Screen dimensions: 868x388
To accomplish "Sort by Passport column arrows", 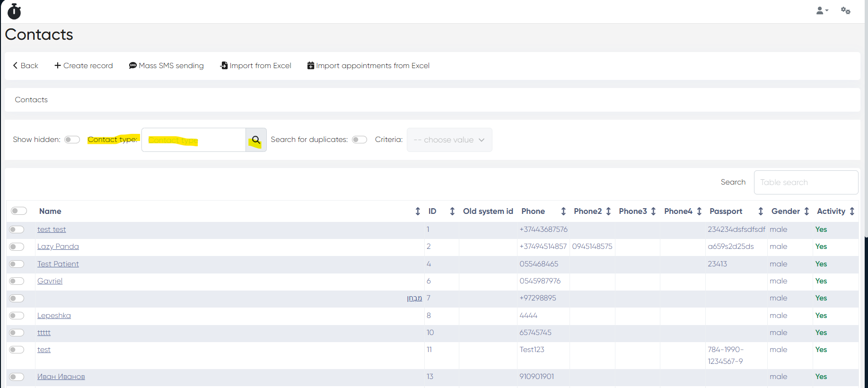I will (x=761, y=212).
